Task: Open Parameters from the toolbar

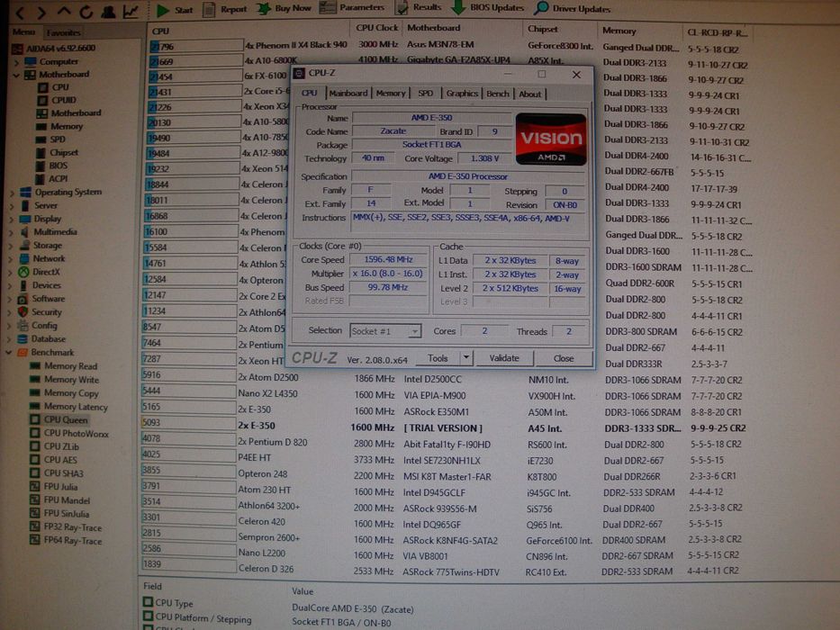Action: point(352,7)
